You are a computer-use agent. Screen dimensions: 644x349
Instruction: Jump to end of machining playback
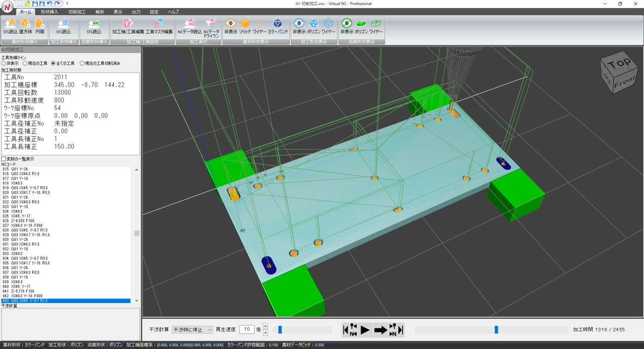pyautogui.click(x=400, y=330)
